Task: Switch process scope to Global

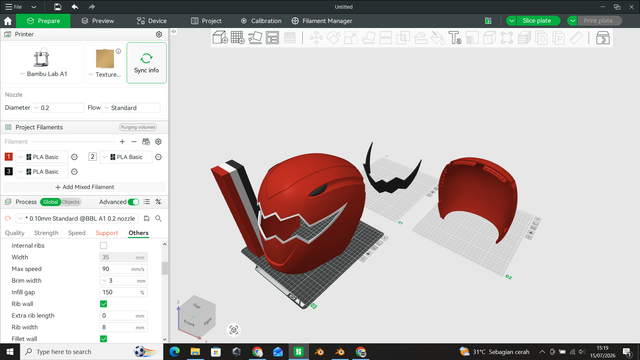Action: [x=50, y=202]
